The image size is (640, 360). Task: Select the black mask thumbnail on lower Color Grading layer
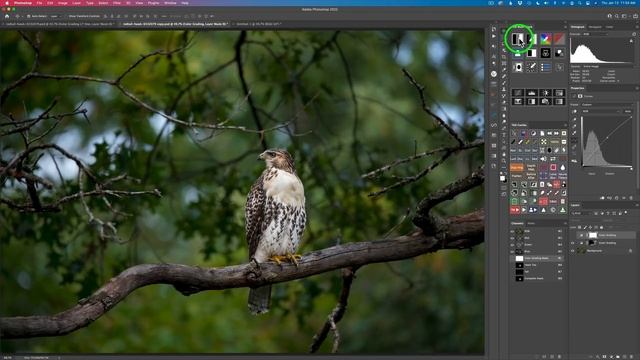click(x=591, y=243)
